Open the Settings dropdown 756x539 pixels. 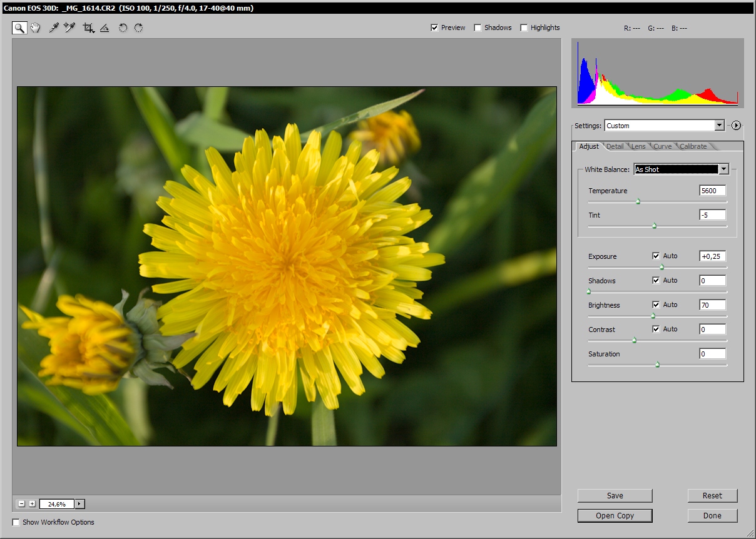[664, 126]
